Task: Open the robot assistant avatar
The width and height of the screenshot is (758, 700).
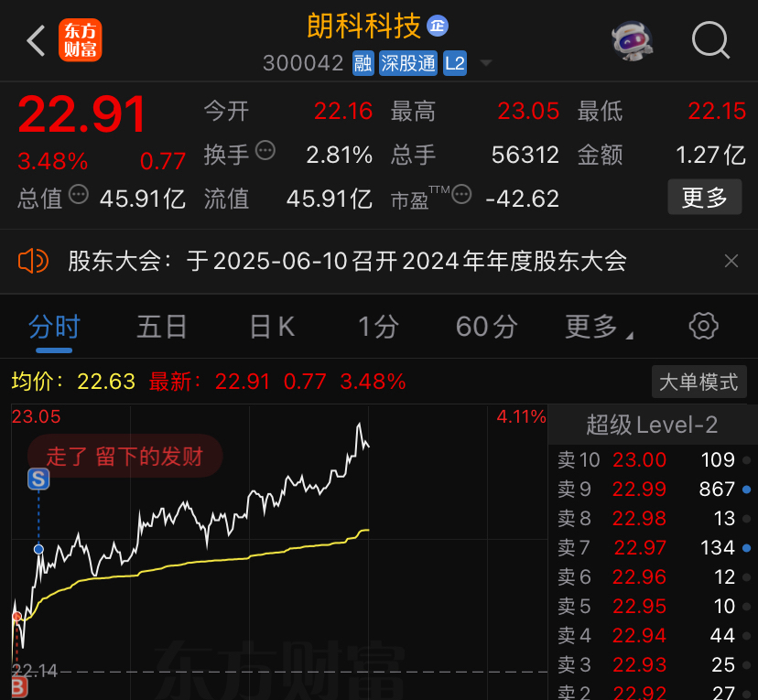Action: [632, 40]
